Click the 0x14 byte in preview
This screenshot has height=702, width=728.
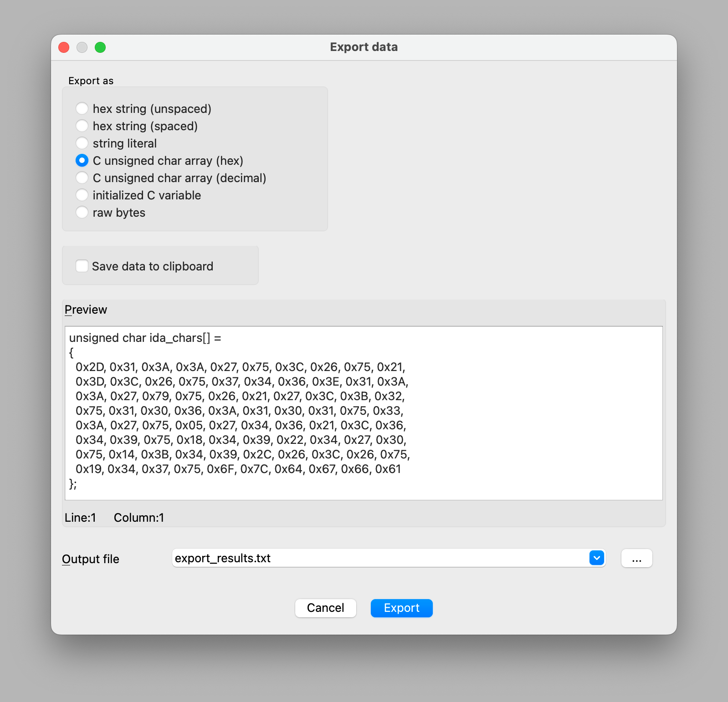(x=121, y=455)
